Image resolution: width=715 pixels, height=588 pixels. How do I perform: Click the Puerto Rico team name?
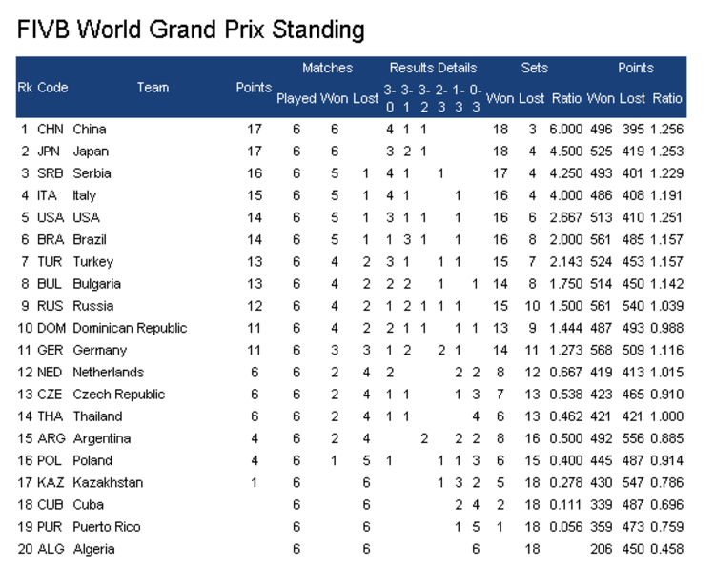(106, 527)
